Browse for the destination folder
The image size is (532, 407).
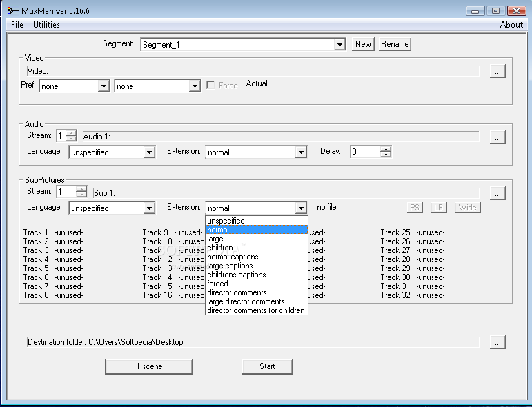[497, 342]
